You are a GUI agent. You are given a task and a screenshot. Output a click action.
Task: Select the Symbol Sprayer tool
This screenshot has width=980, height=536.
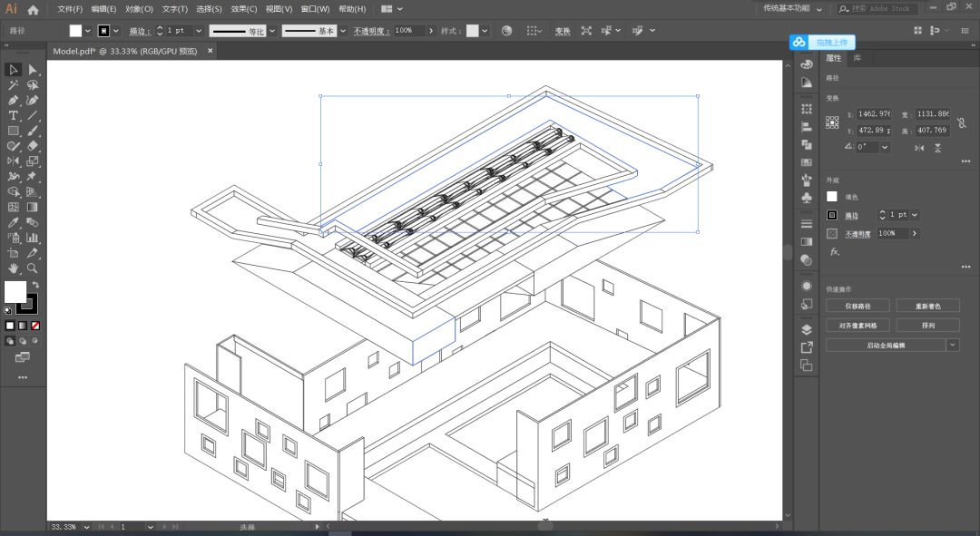point(13,238)
